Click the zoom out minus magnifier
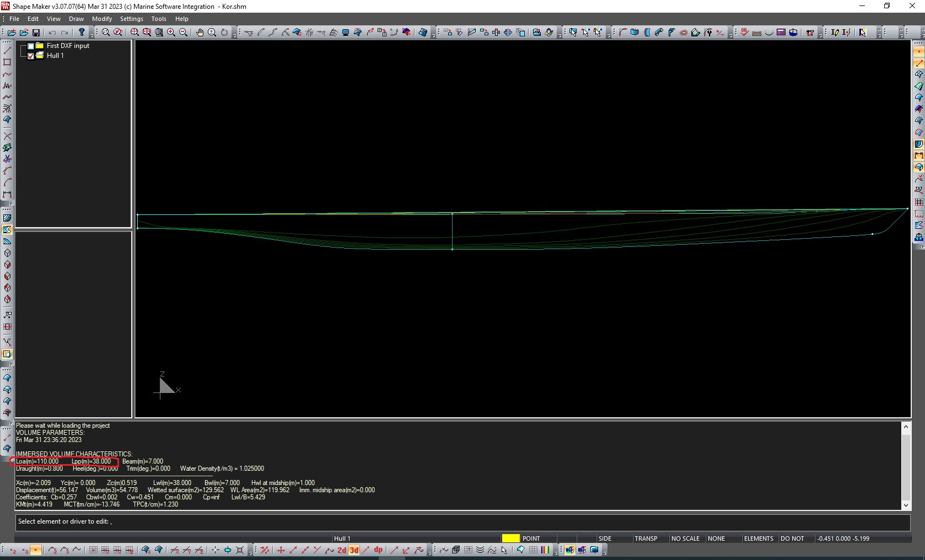Screen dimensions: 925x560 [x=184, y=33]
